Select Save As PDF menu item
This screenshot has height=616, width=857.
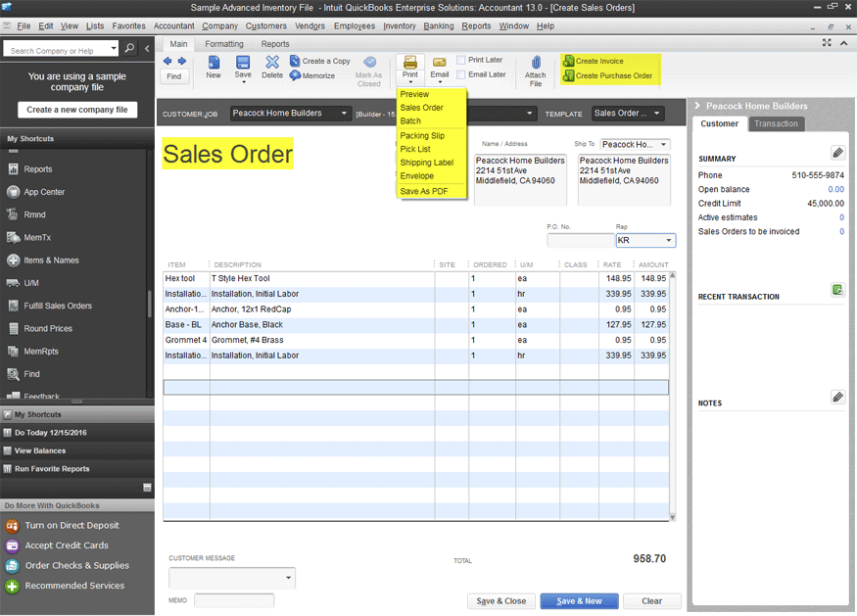tap(424, 191)
